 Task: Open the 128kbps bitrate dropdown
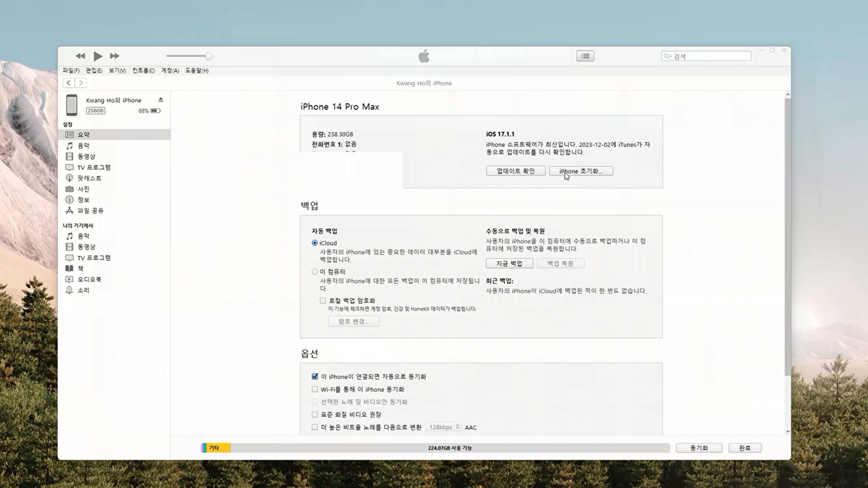click(444, 427)
